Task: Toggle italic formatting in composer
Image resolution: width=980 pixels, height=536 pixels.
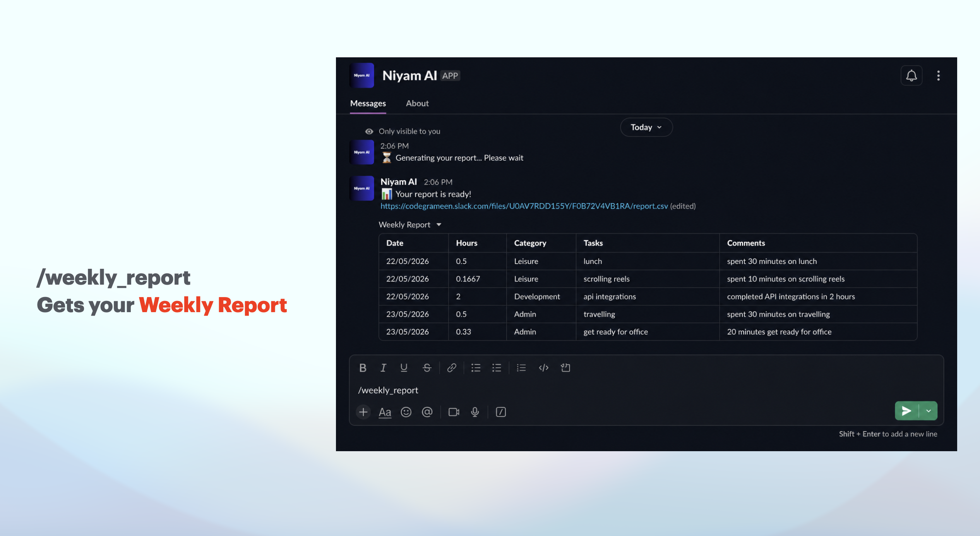Action: click(x=383, y=368)
